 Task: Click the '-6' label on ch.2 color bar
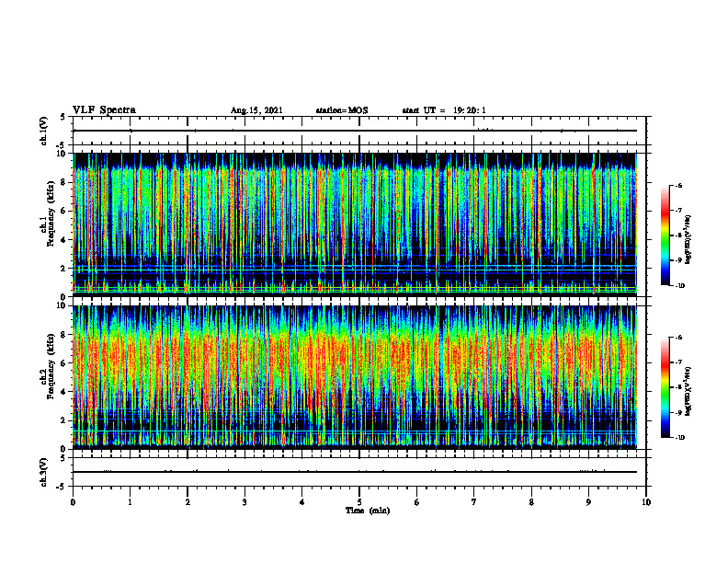pos(678,338)
